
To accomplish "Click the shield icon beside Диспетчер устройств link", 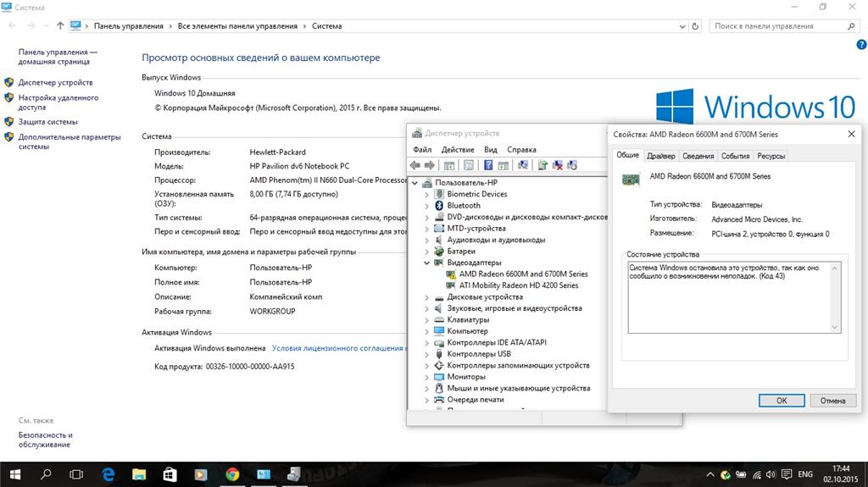I will tap(8, 82).
